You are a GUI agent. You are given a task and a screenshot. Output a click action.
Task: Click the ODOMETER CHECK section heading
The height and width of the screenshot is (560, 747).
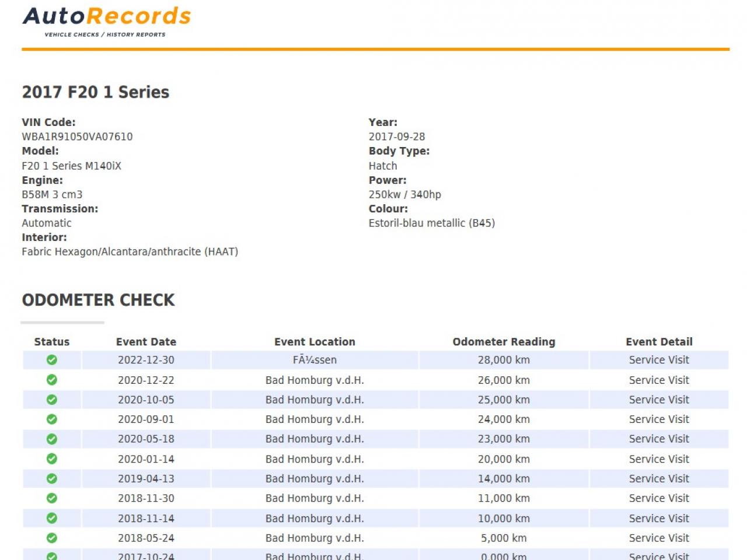[x=98, y=300]
